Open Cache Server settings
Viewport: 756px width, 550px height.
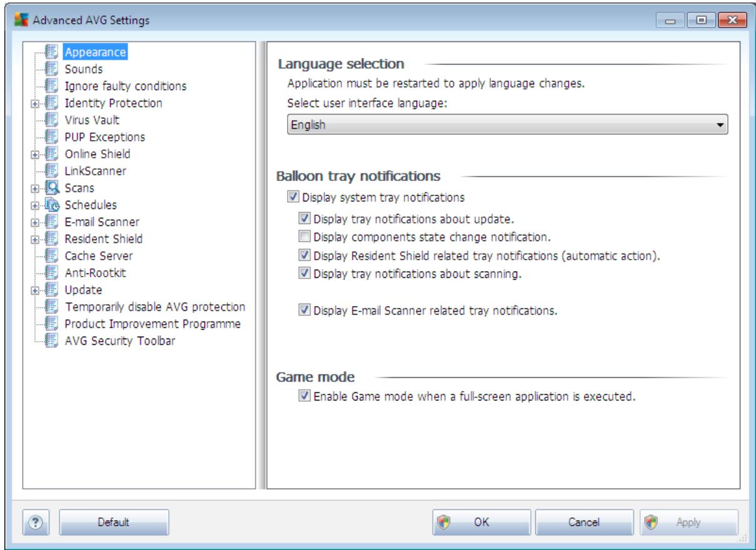point(99,255)
